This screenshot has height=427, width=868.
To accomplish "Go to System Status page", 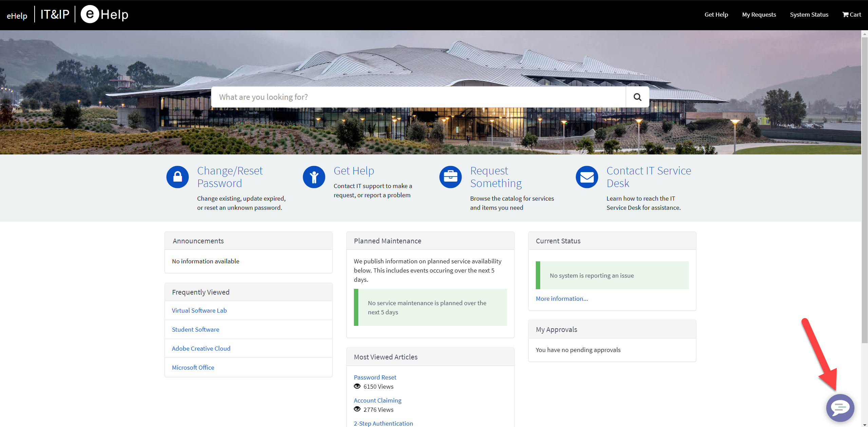I will pos(809,15).
